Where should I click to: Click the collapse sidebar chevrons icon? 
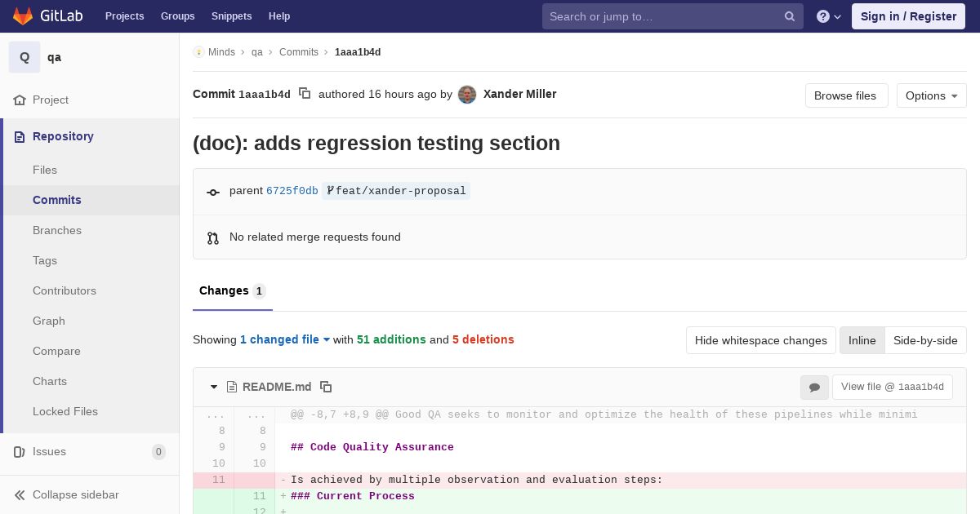20,494
